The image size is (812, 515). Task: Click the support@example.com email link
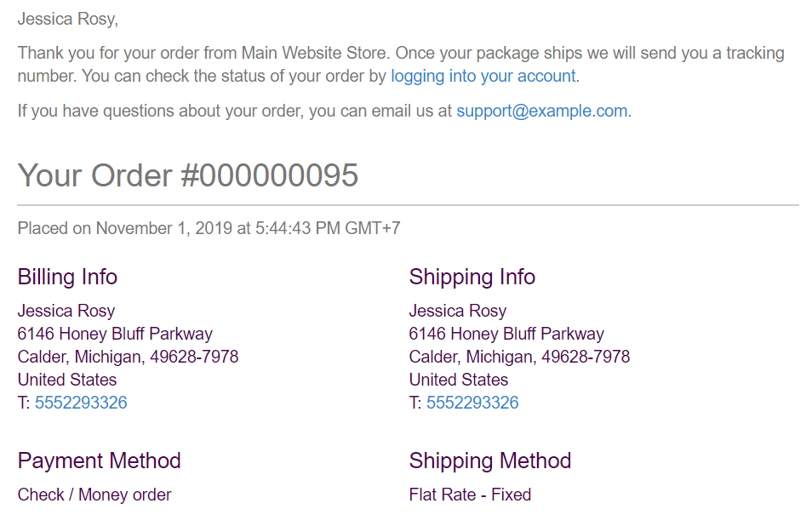[x=541, y=111]
